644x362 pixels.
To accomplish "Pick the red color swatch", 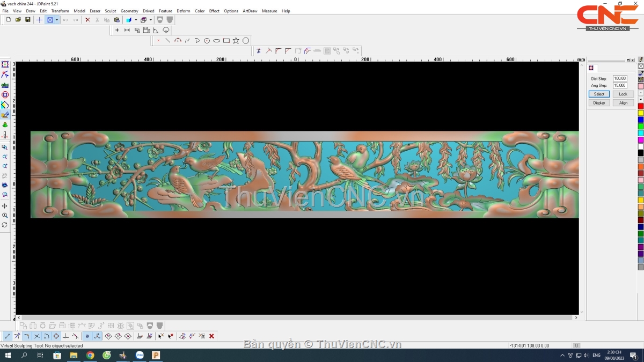I will (641, 106).
